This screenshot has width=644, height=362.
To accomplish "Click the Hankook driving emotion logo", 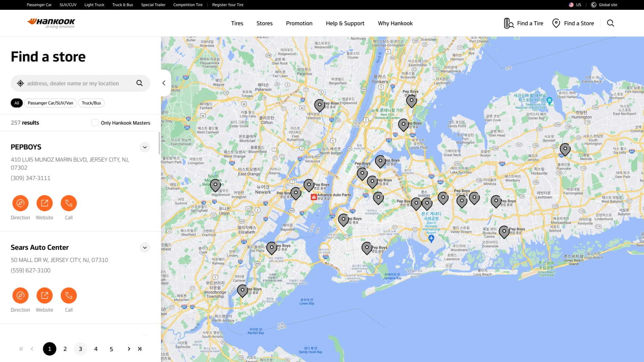I will [x=51, y=23].
